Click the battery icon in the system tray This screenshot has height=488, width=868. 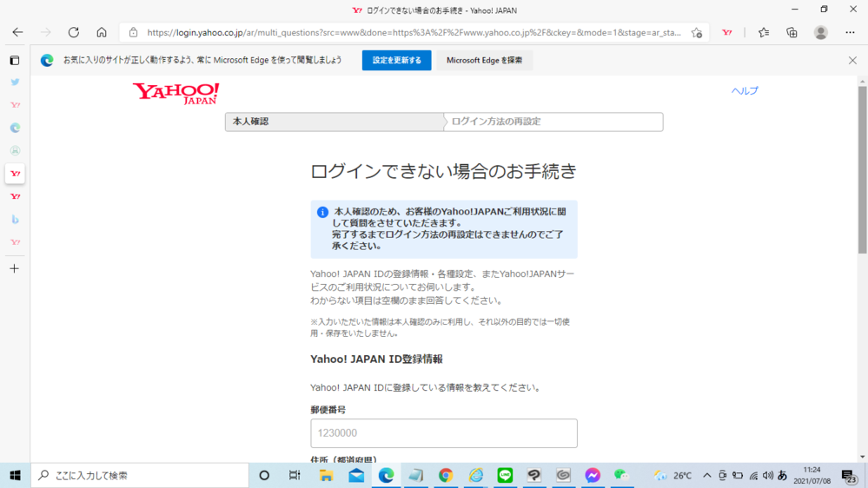tap(738, 475)
